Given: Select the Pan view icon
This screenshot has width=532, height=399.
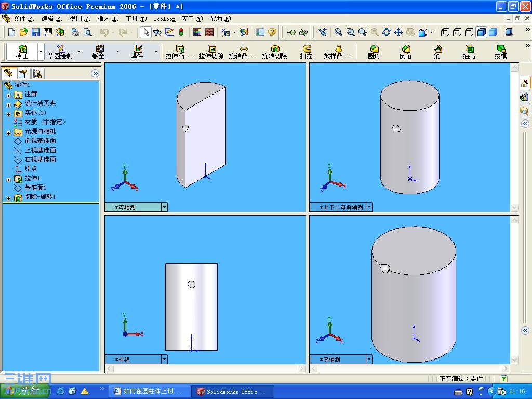Looking at the screenshot, I should 398,32.
